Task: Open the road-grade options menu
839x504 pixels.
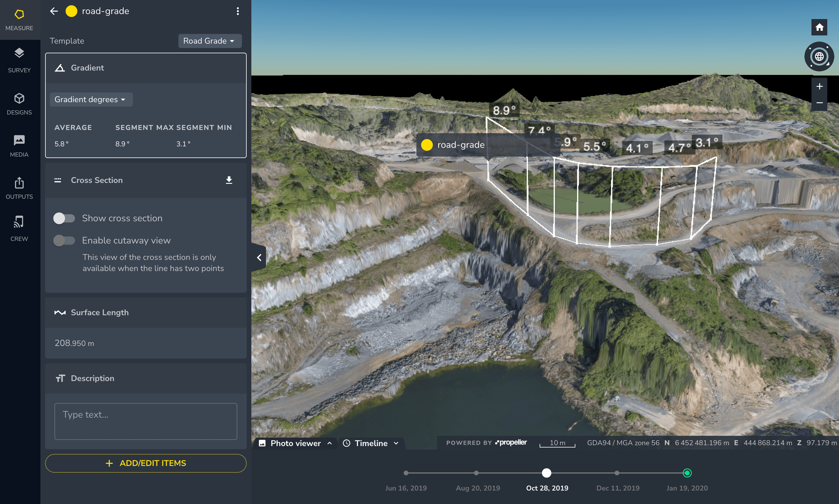Action: point(238,11)
